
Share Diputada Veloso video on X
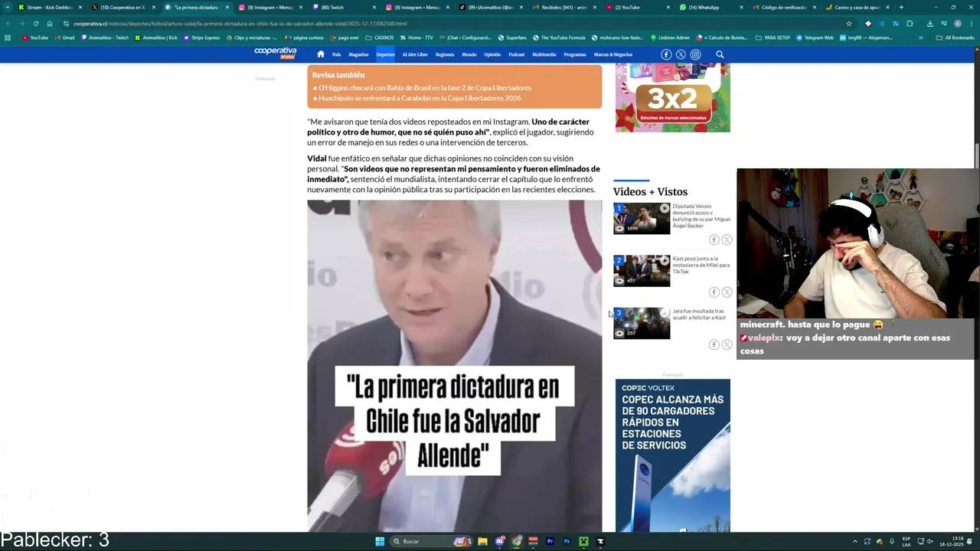click(x=727, y=240)
